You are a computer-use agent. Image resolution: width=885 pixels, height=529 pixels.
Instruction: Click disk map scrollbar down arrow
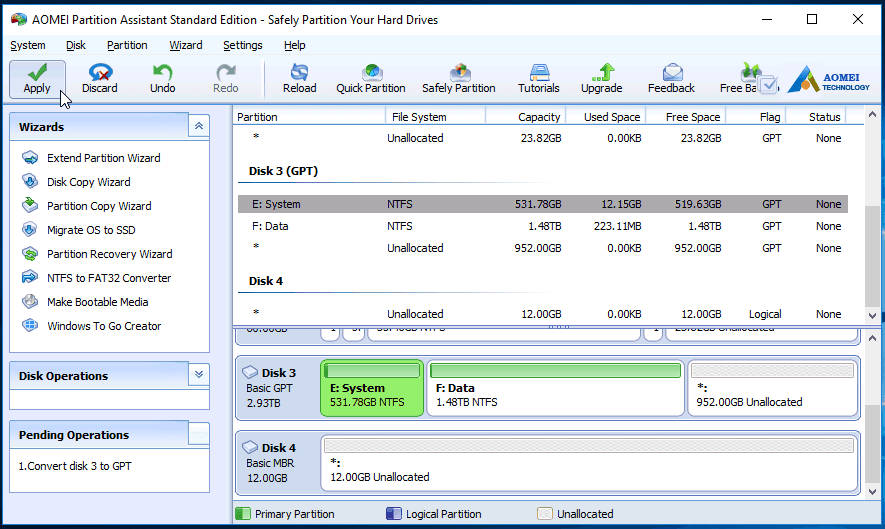[872, 492]
